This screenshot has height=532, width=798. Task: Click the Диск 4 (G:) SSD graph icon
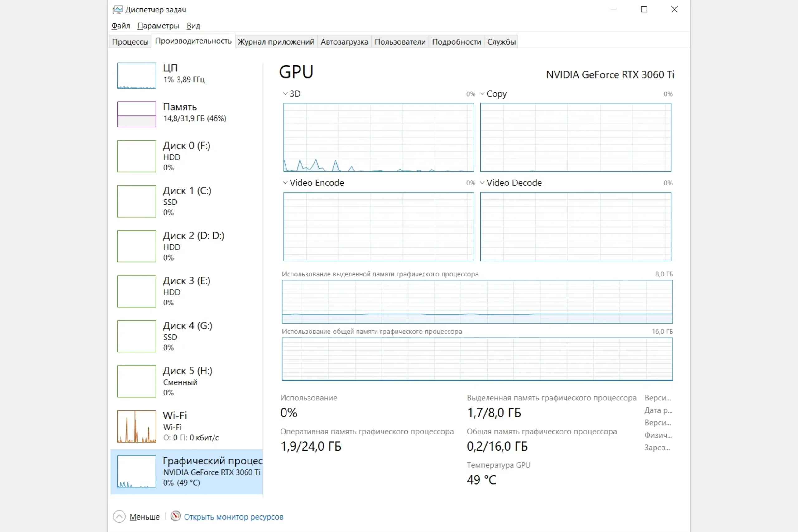click(137, 336)
